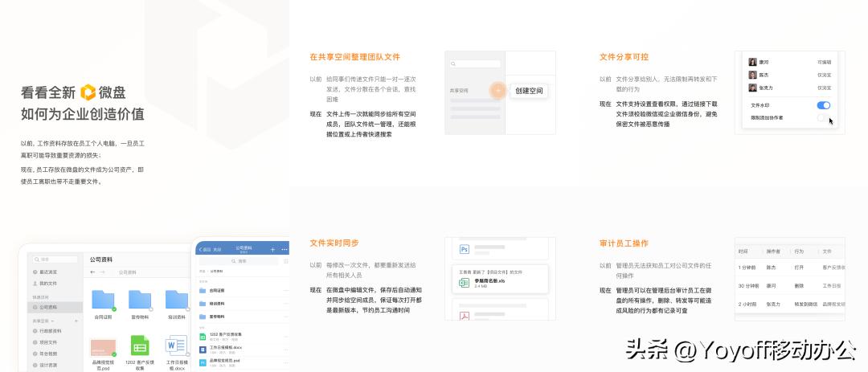This screenshot has height=372, width=868.
Task: Tap the grid view icon in mobile app
Action: click(285, 261)
